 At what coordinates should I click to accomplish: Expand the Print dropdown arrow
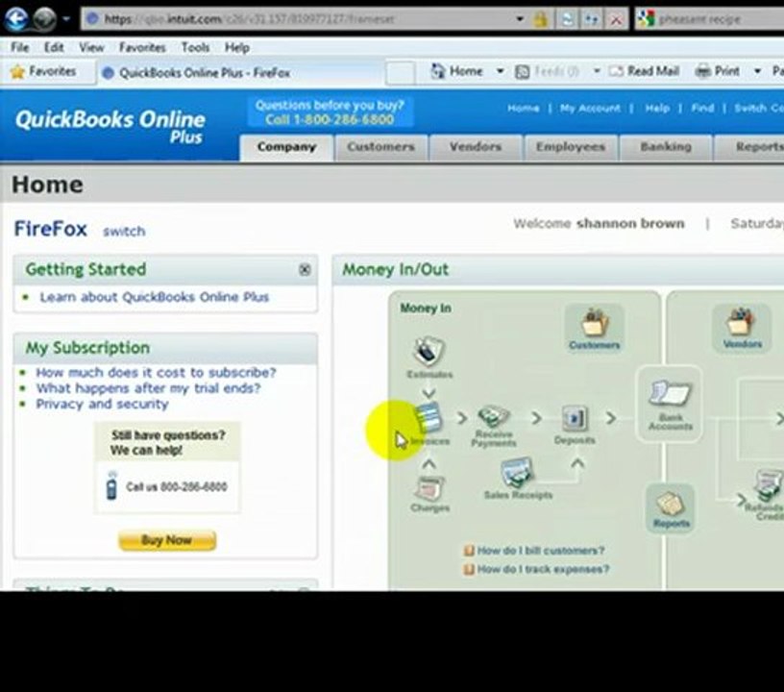click(x=757, y=71)
